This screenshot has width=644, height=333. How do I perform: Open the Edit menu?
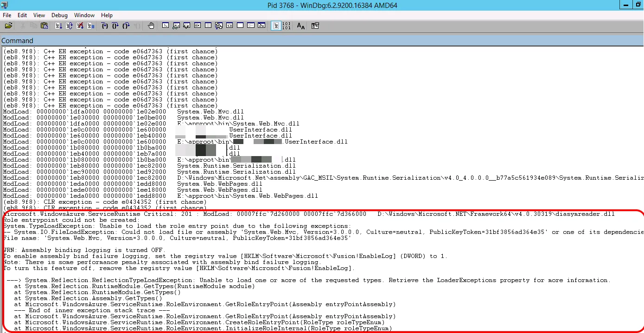click(22, 15)
